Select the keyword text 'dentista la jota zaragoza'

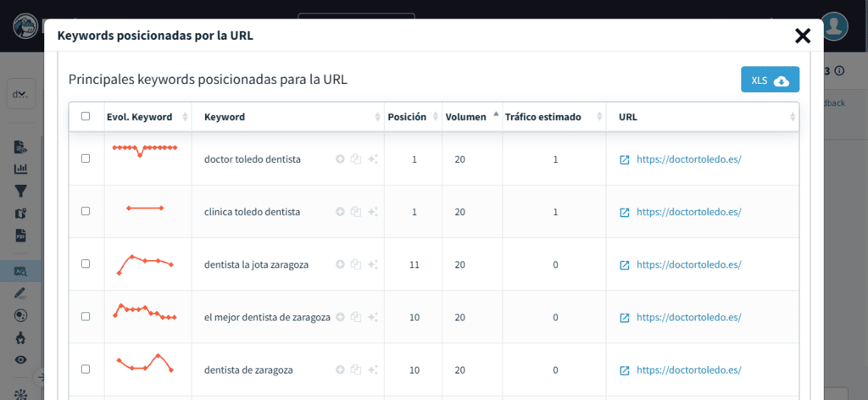tap(256, 265)
